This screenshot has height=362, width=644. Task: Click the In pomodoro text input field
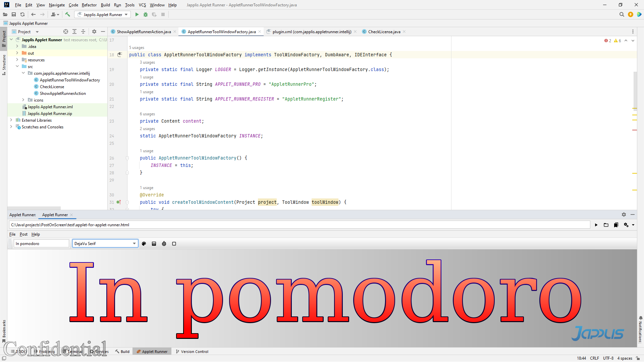41,244
